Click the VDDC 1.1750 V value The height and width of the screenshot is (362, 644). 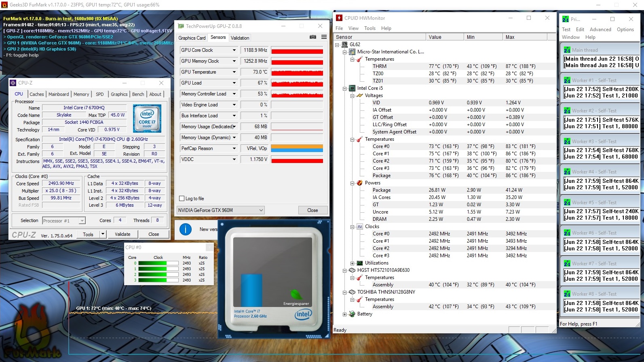point(254,159)
